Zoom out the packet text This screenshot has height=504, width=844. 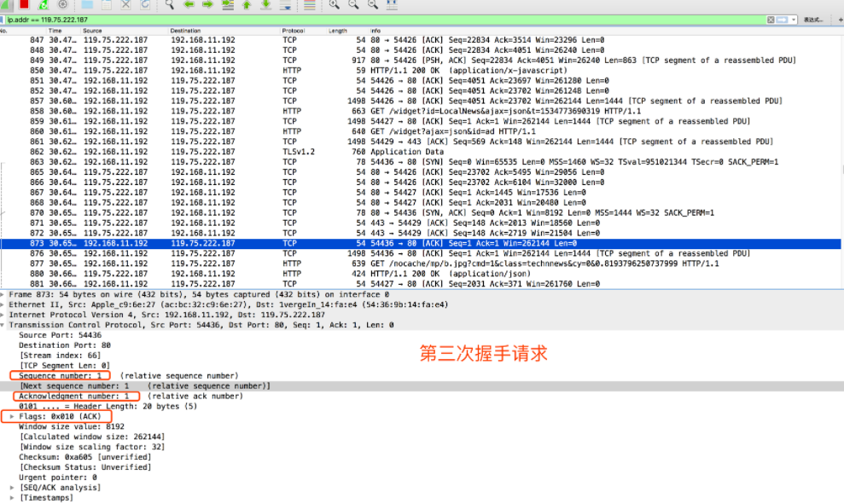point(353,4)
